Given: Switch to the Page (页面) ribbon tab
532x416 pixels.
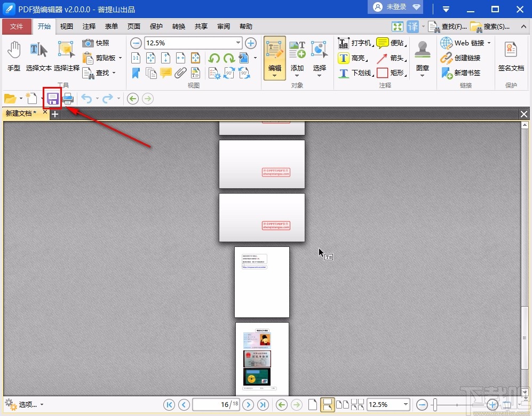Looking at the screenshot, I should [134, 27].
